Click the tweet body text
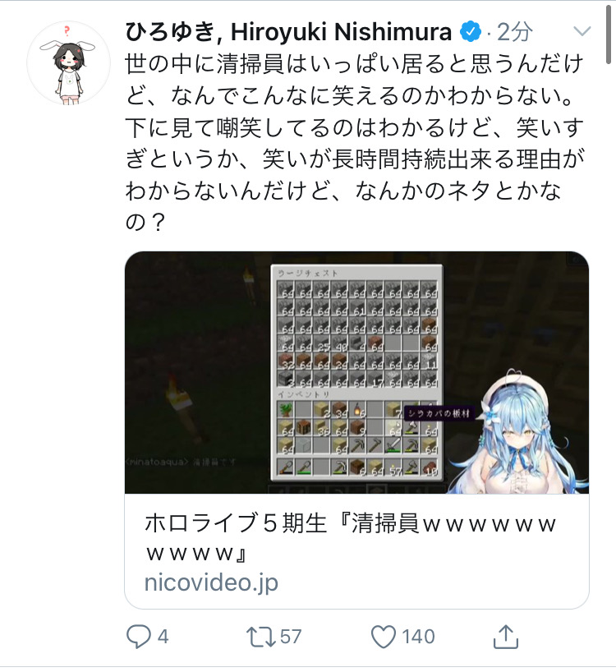Viewport: 616px width, 672px height. pyautogui.click(x=355, y=143)
